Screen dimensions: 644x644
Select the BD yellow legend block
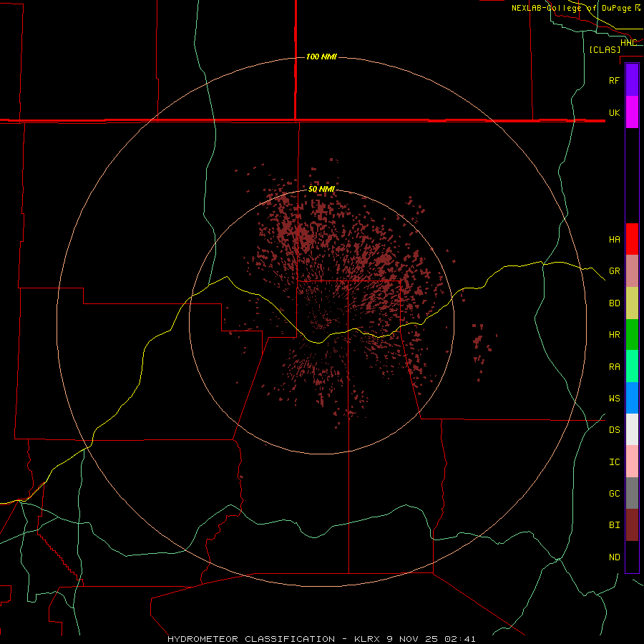point(632,303)
